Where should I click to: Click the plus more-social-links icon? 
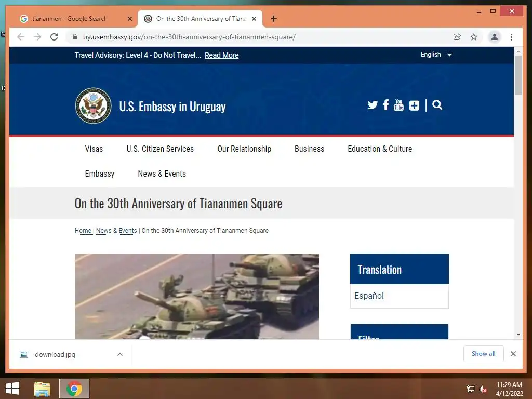pyautogui.click(x=414, y=105)
